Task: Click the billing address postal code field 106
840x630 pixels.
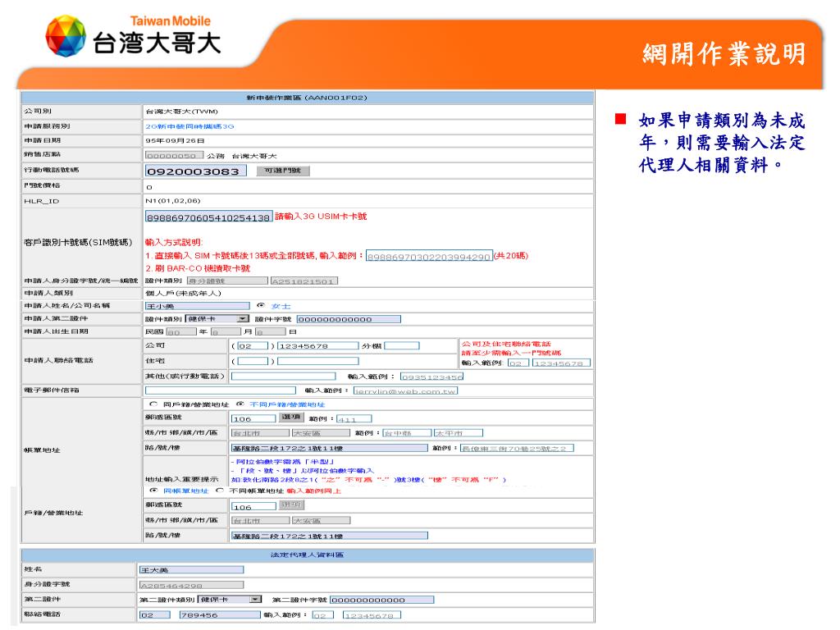Action: tap(253, 418)
